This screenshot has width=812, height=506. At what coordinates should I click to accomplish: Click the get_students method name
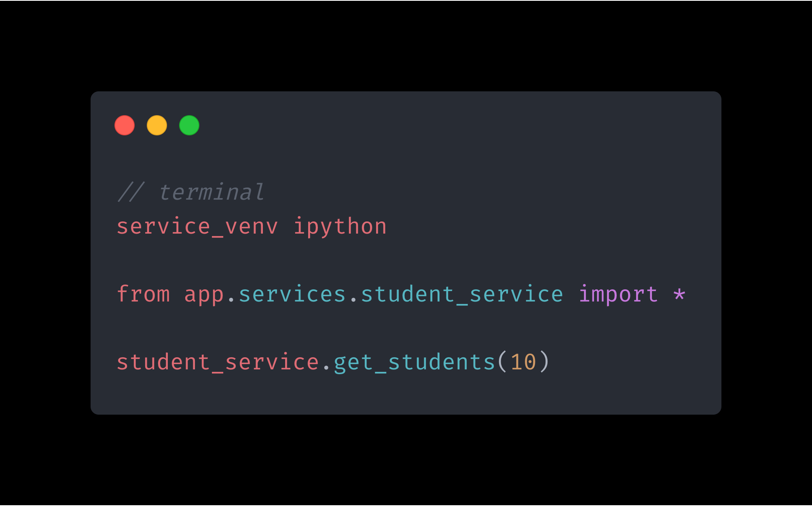[x=414, y=362]
